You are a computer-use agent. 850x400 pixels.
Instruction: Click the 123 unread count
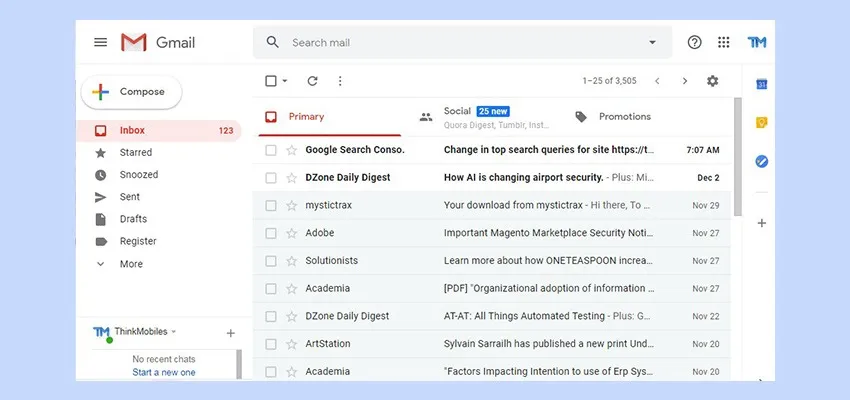coord(226,131)
